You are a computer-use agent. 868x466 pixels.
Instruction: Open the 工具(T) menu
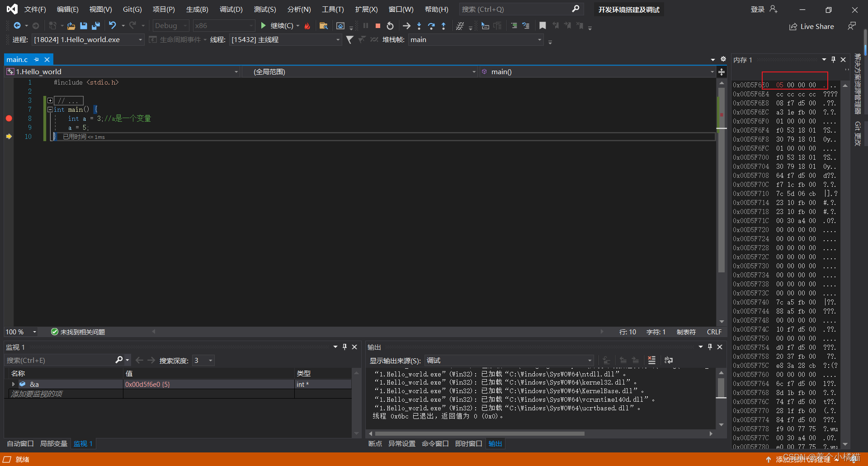333,9
